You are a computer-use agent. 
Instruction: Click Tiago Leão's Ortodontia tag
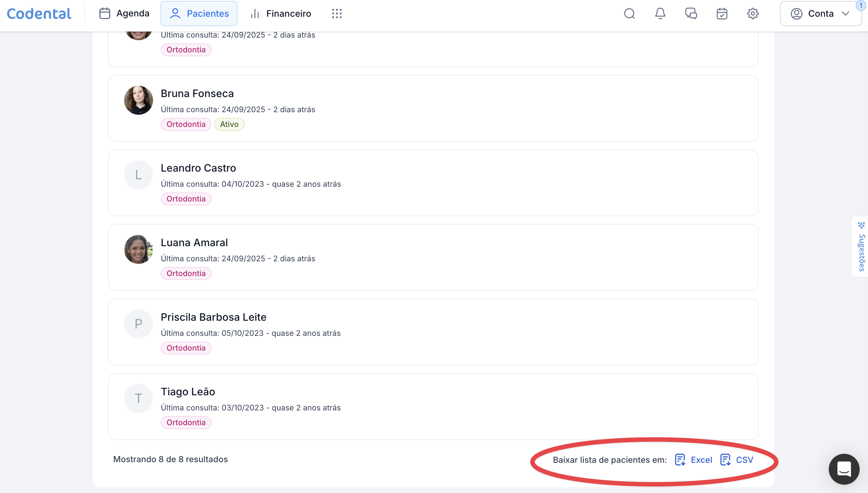(186, 422)
